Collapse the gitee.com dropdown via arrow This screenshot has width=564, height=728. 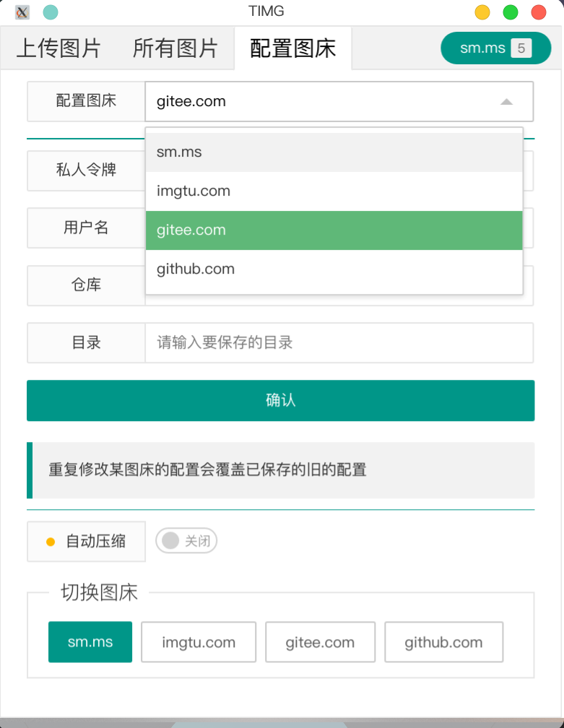506,102
